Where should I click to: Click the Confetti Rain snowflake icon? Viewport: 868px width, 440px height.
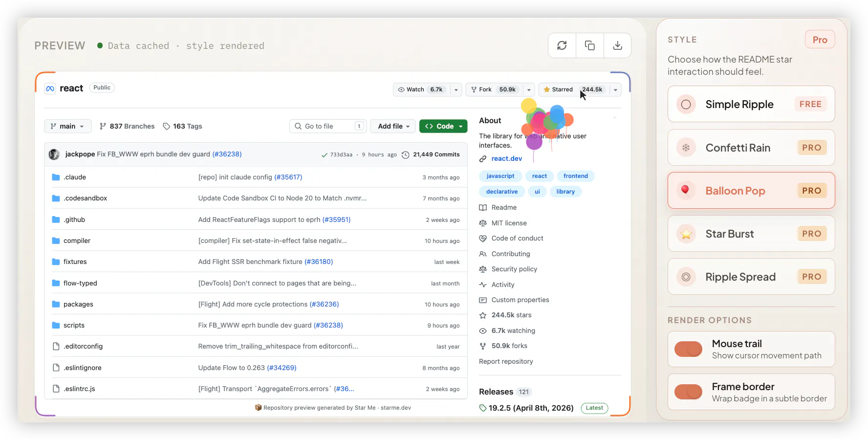tap(686, 148)
